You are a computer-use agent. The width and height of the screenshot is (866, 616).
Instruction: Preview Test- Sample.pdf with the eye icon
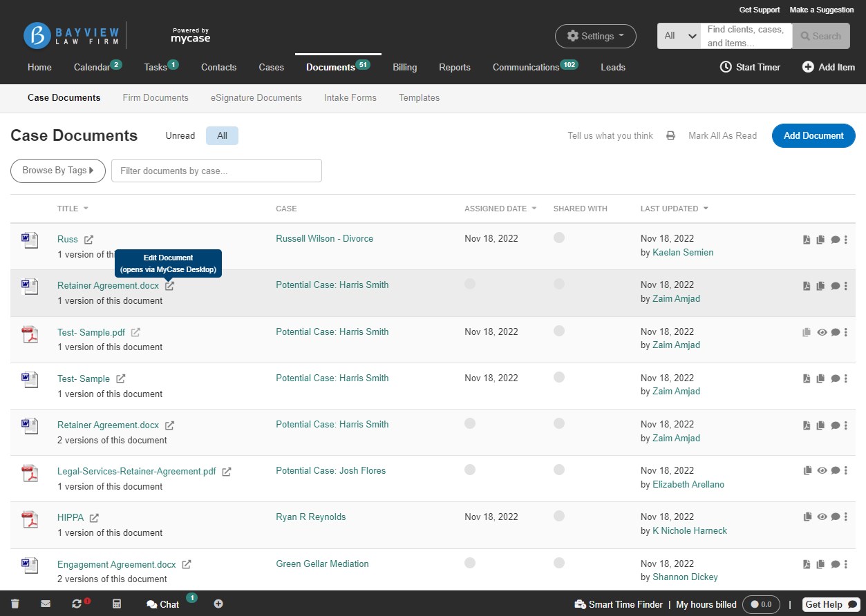click(822, 332)
